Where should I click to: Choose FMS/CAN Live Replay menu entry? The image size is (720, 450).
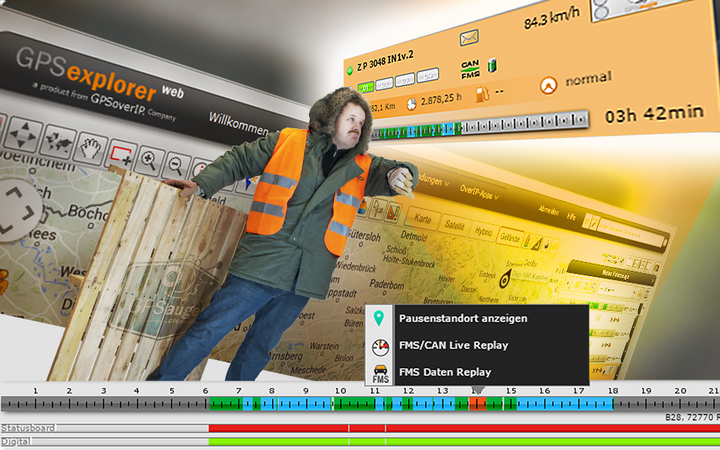pyautogui.click(x=453, y=345)
